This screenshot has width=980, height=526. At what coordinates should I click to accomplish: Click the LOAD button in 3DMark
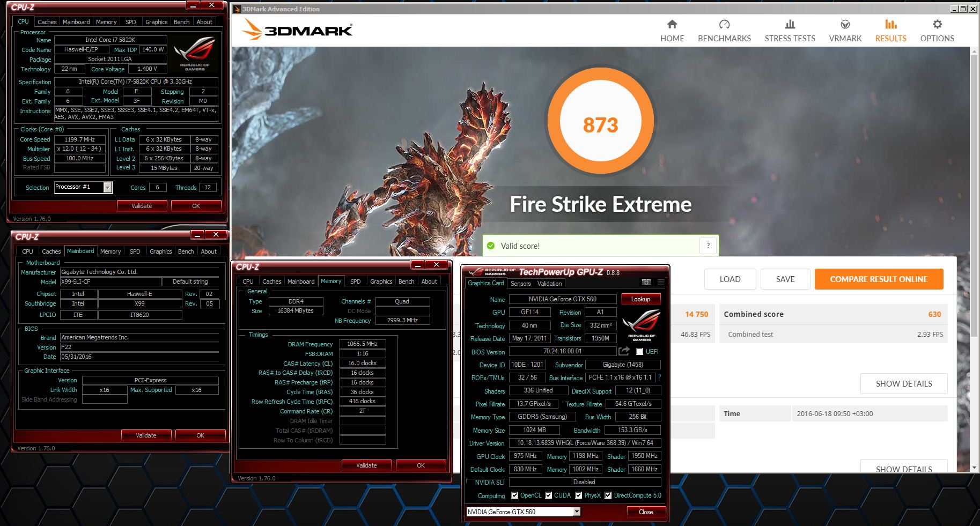pos(730,279)
